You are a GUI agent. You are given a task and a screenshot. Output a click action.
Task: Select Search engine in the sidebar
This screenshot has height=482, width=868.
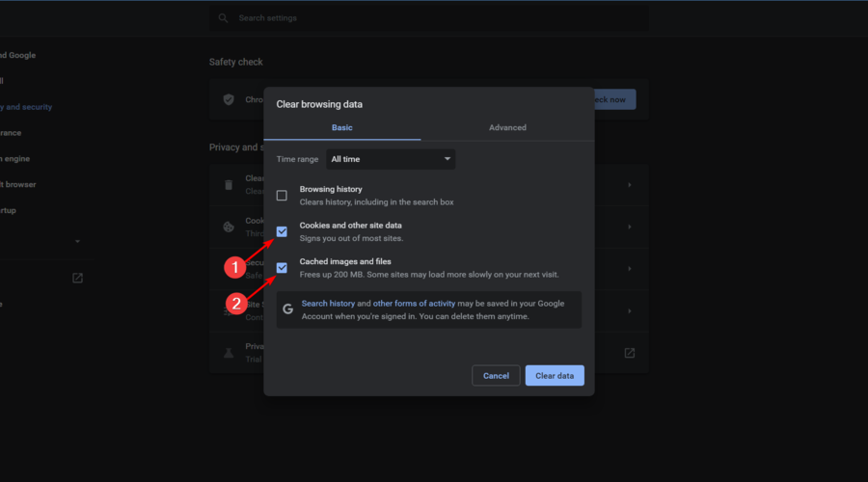(14, 159)
